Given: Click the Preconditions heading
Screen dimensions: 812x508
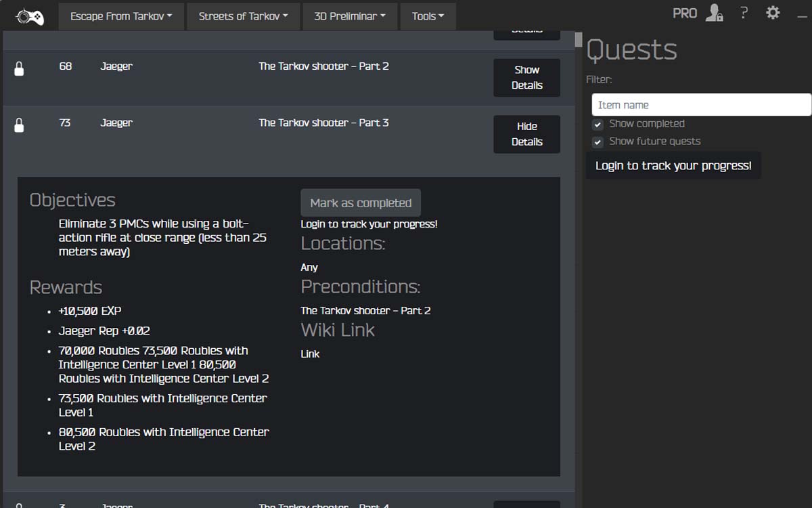Looking at the screenshot, I should tap(361, 287).
